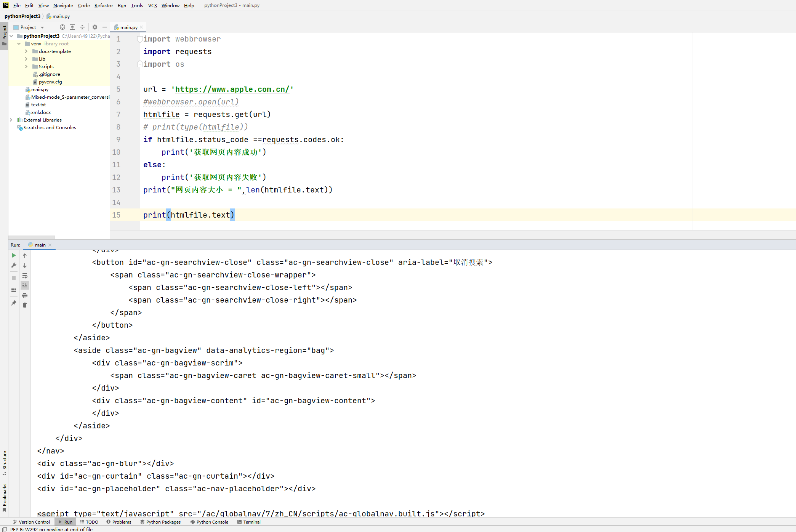
Task: Open the Terminal tool window
Action: (x=249, y=522)
